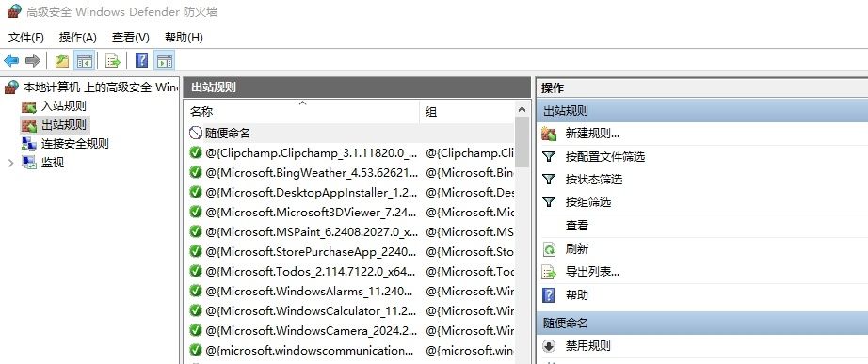The image size is (868, 364).
Task: Click the 新建规则... action link
Action: tap(592, 134)
